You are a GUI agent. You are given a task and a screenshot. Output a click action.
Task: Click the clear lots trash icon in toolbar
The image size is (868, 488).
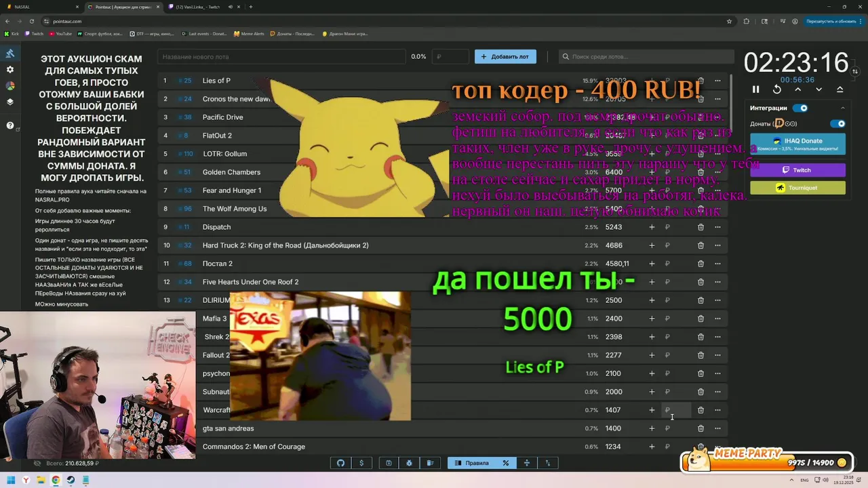430,463
